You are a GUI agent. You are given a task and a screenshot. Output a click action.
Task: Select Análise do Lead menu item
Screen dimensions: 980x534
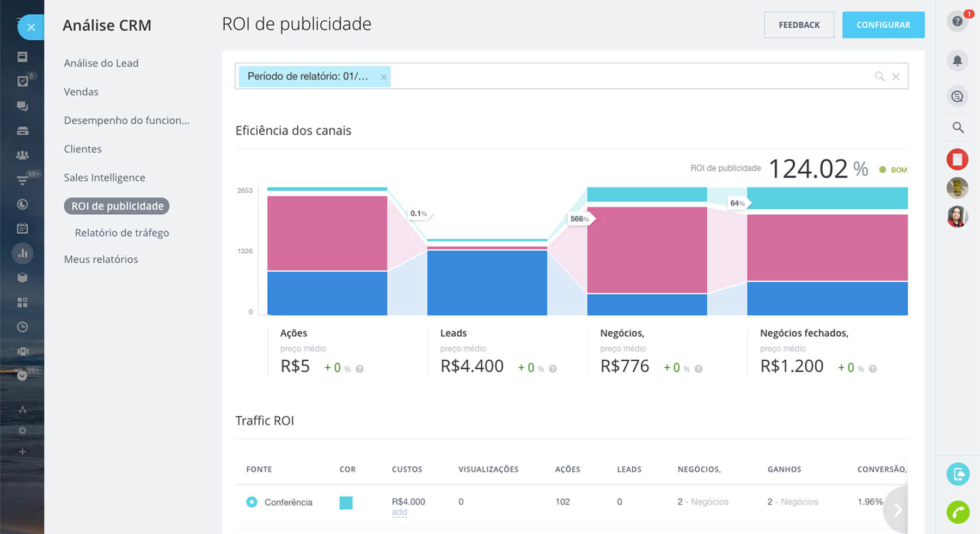[101, 63]
